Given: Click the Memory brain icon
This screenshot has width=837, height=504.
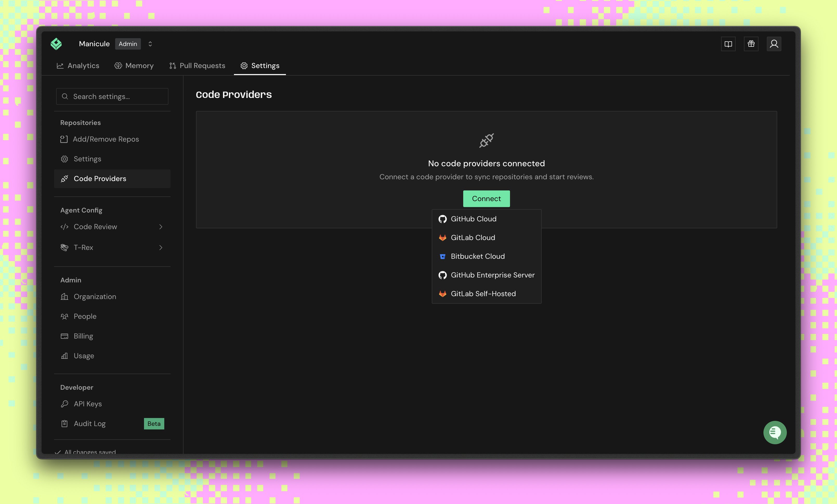Looking at the screenshot, I should point(118,66).
